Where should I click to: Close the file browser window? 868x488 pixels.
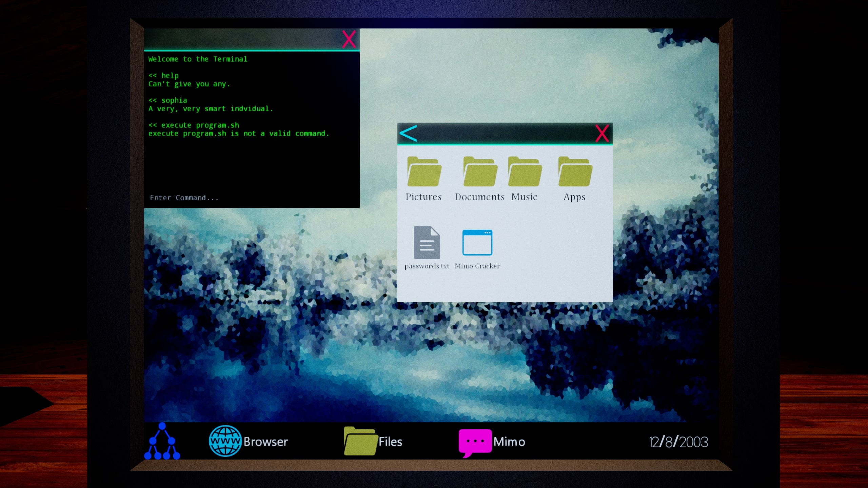(x=602, y=134)
